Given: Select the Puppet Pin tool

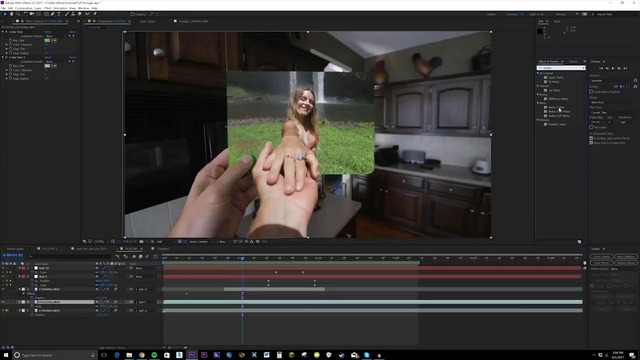Looking at the screenshot, I should (x=95, y=14).
